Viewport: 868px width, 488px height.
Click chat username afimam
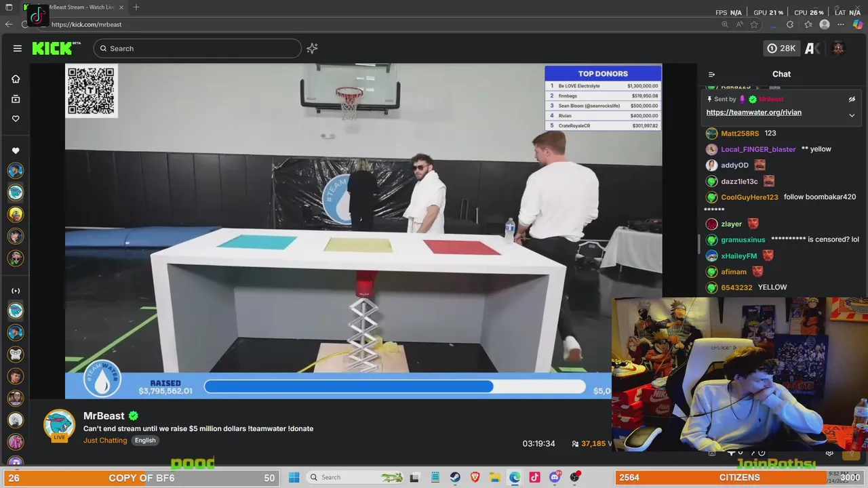pyautogui.click(x=734, y=272)
